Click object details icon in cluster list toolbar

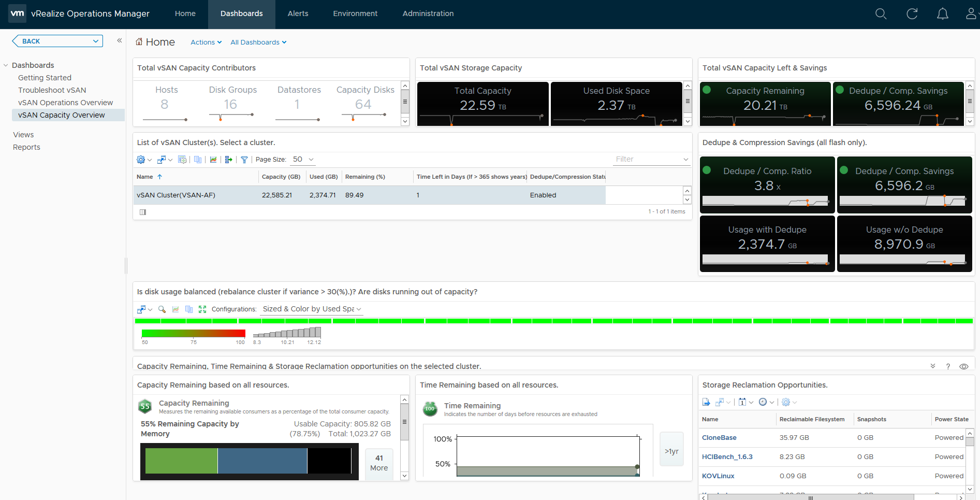182,160
